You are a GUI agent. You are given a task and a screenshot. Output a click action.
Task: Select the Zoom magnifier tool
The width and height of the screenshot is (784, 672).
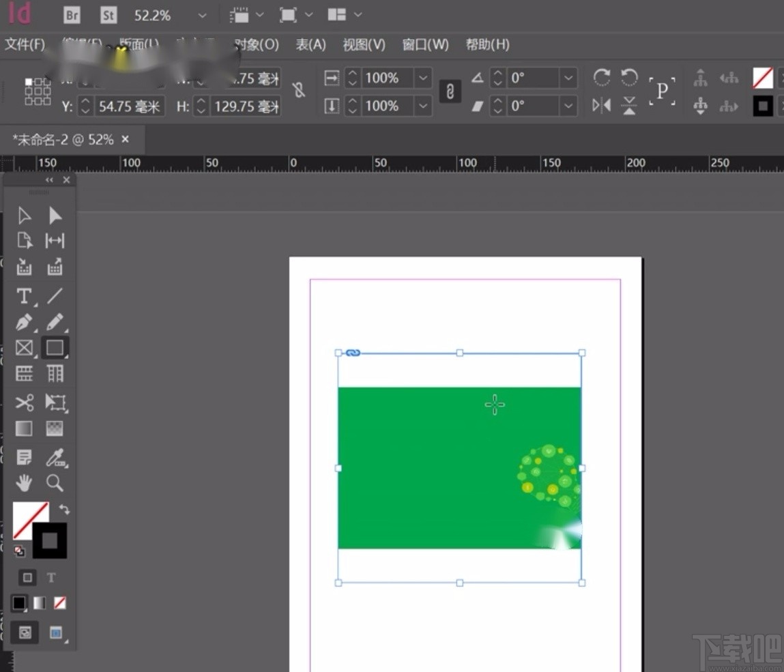point(55,484)
